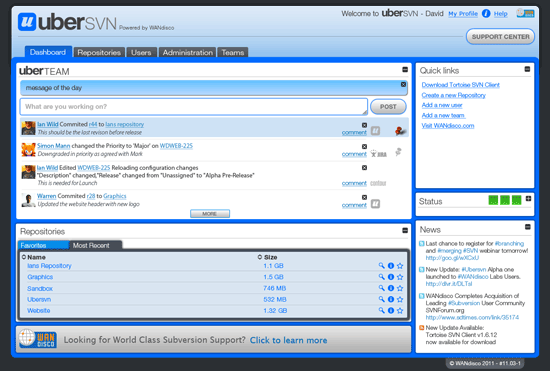Click the uberSVN logo icon
Image resolution: width=550 pixels, height=371 pixels.
(x=27, y=22)
